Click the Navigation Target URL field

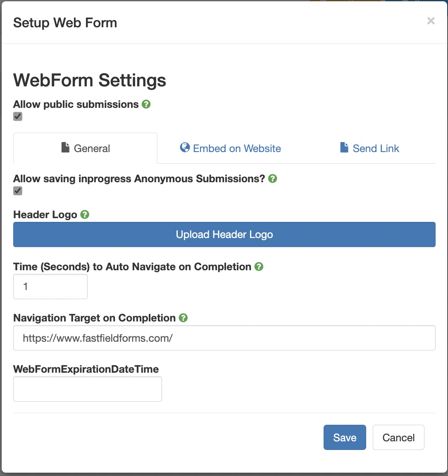[224, 338]
